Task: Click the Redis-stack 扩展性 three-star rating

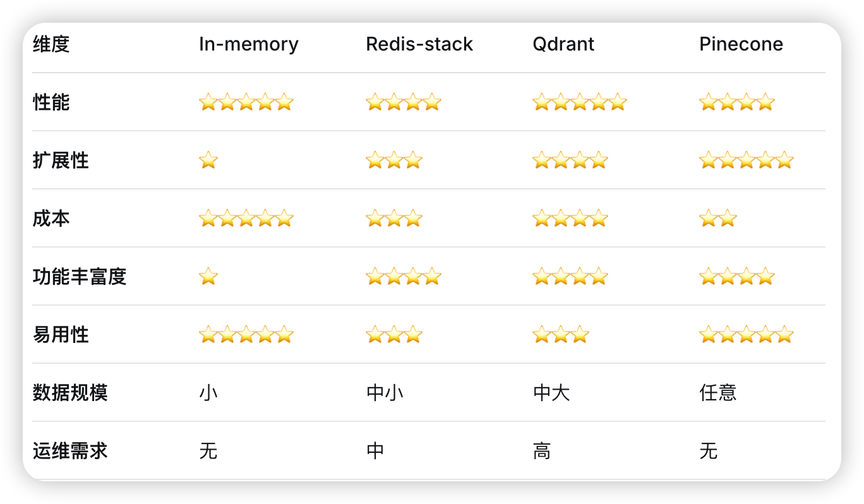Action: [x=394, y=160]
